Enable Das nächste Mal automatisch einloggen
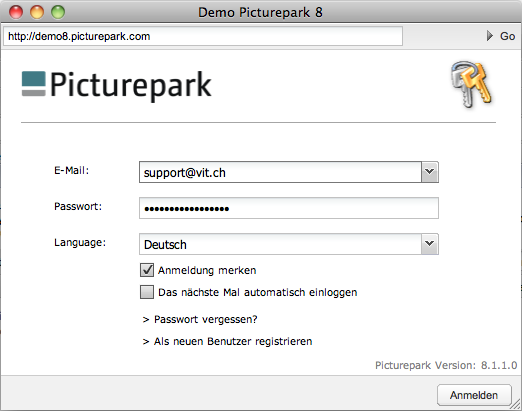The image size is (522, 411). (x=147, y=292)
